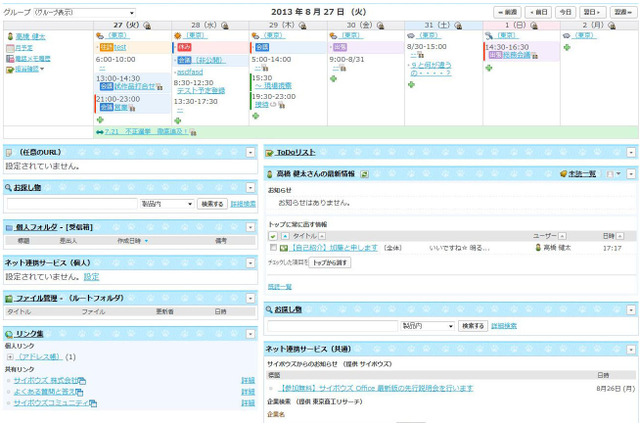Viewport: 640px width, 426px height.
Task: Add an event with the 27 (火) plus icon
Action: 100,120
